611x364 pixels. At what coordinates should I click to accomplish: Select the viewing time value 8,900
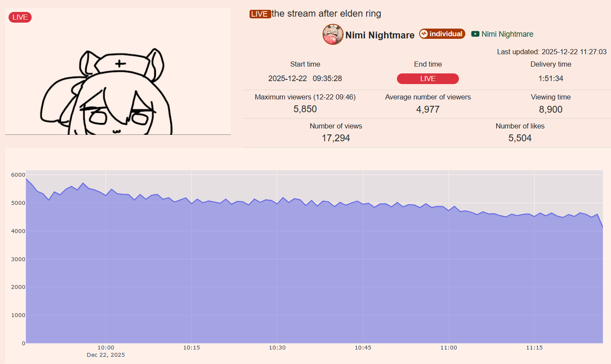[551, 109]
